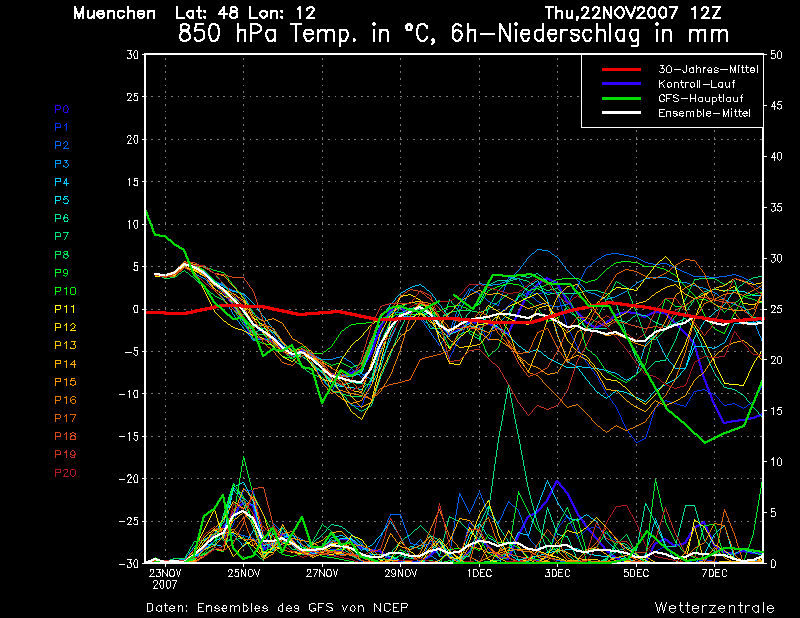Click the 'Thu,22NOV2007 12Z' run timestamp

coord(650,13)
